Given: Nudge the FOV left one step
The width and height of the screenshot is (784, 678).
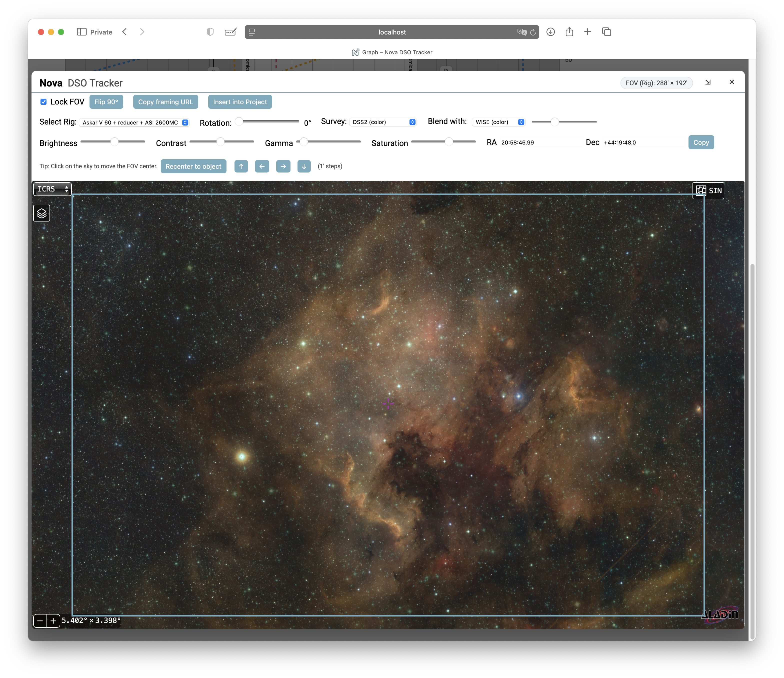Looking at the screenshot, I should pos(262,166).
